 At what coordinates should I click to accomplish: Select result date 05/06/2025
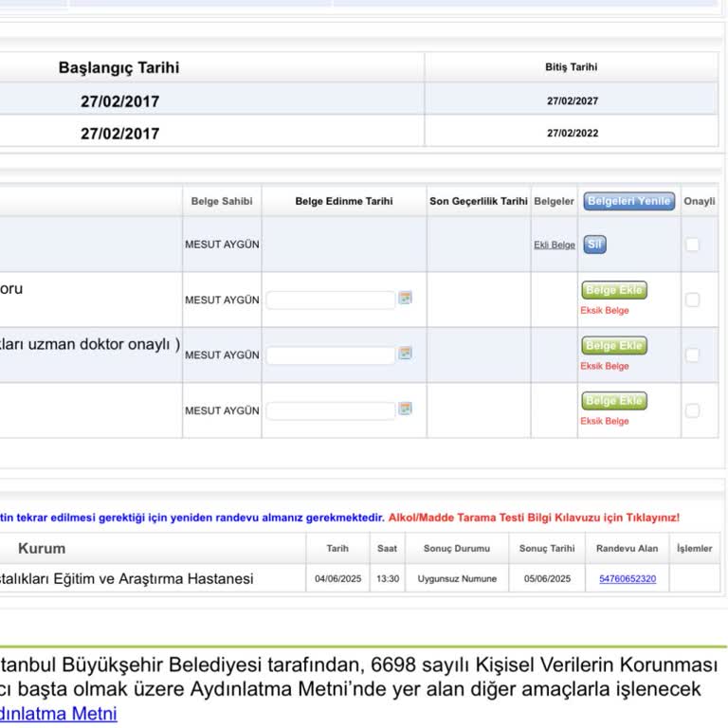(547, 578)
